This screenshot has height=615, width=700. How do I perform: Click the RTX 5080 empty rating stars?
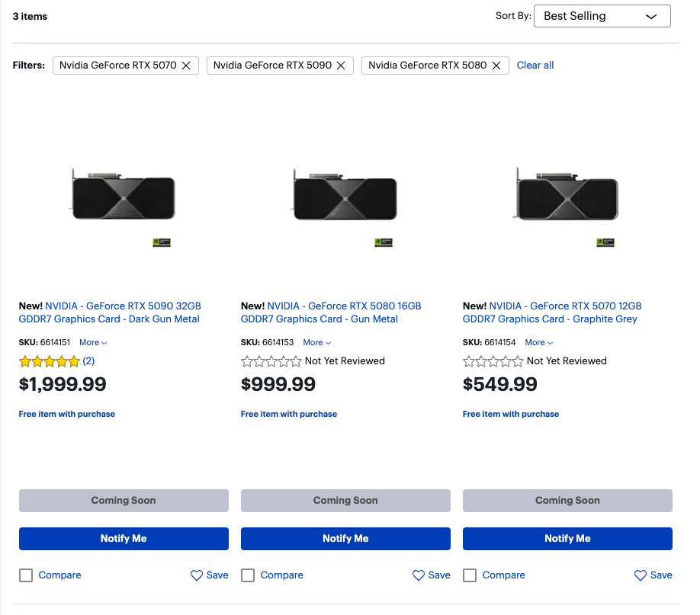pyautogui.click(x=271, y=361)
